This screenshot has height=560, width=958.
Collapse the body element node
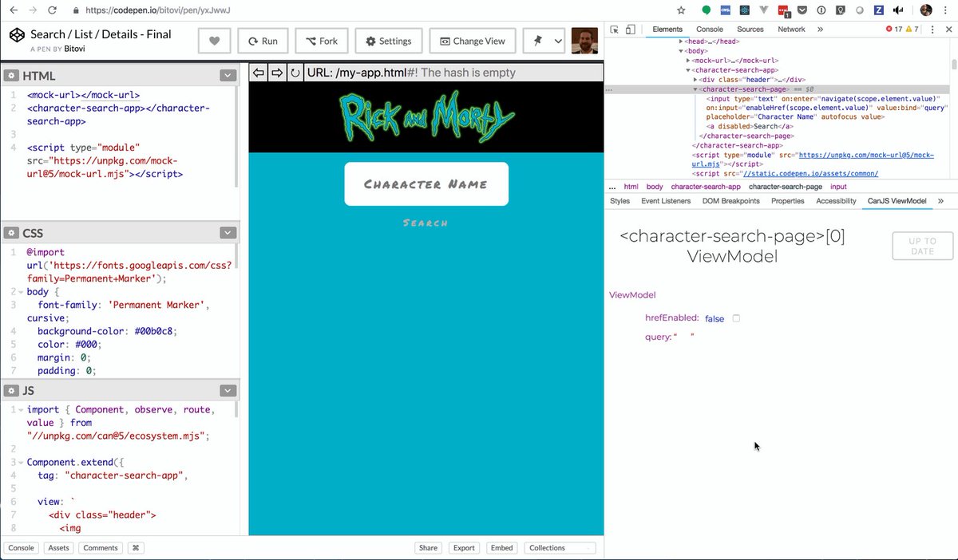(x=681, y=50)
